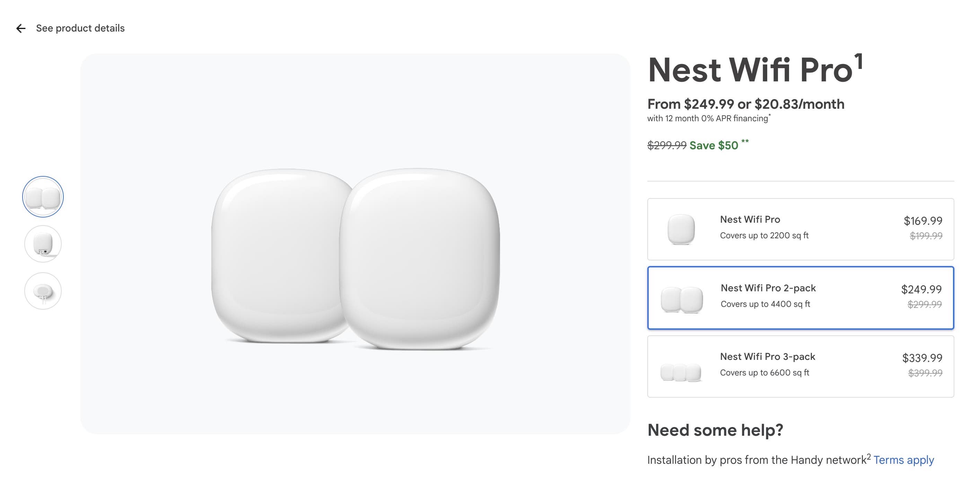Click the three-router icon in 3-pack option

coord(681,372)
